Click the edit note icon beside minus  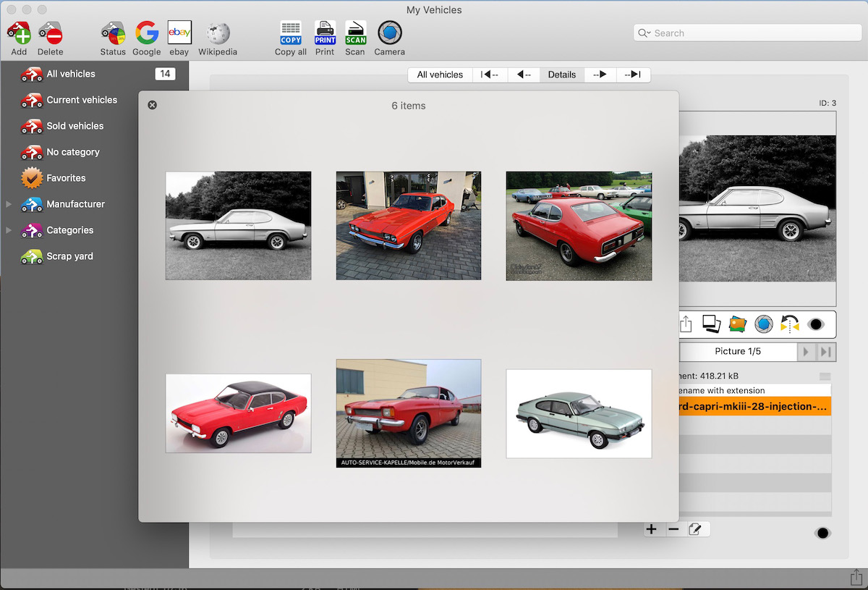point(696,529)
